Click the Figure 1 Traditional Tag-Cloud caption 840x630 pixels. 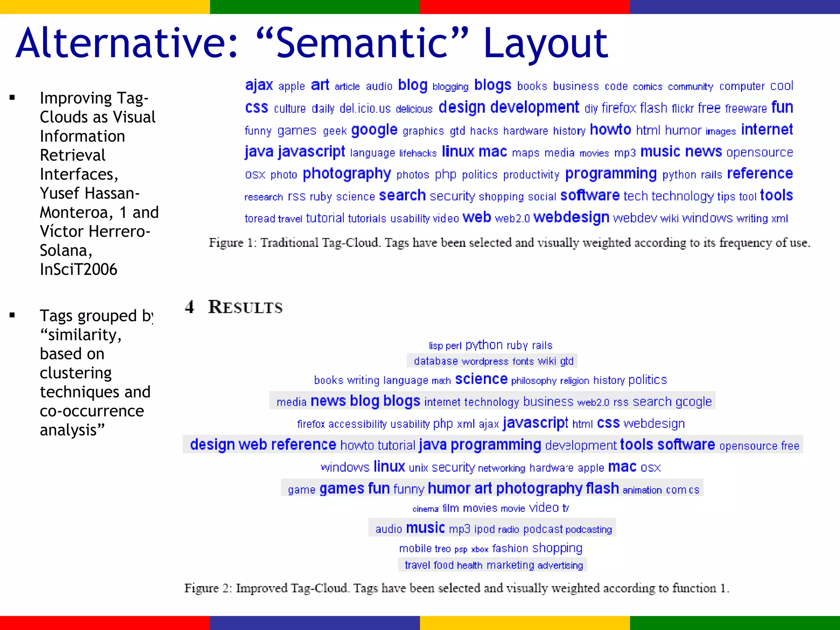coord(509,243)
